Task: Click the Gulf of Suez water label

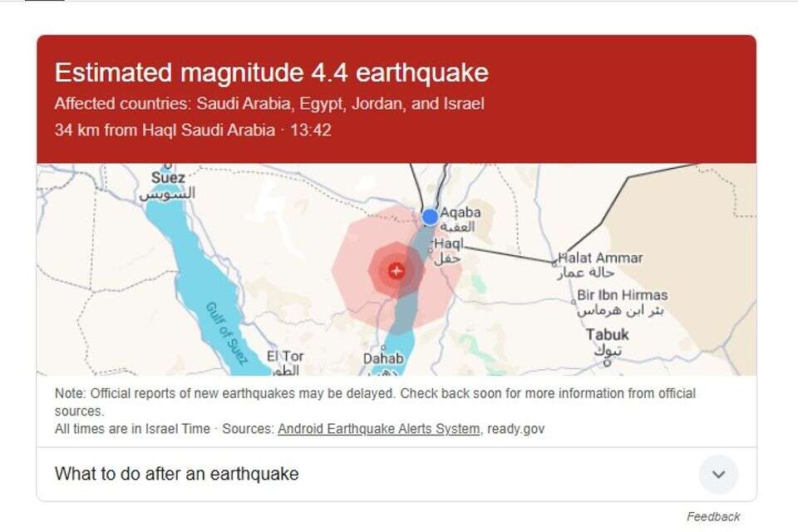Action: click(x=226, y=333)
